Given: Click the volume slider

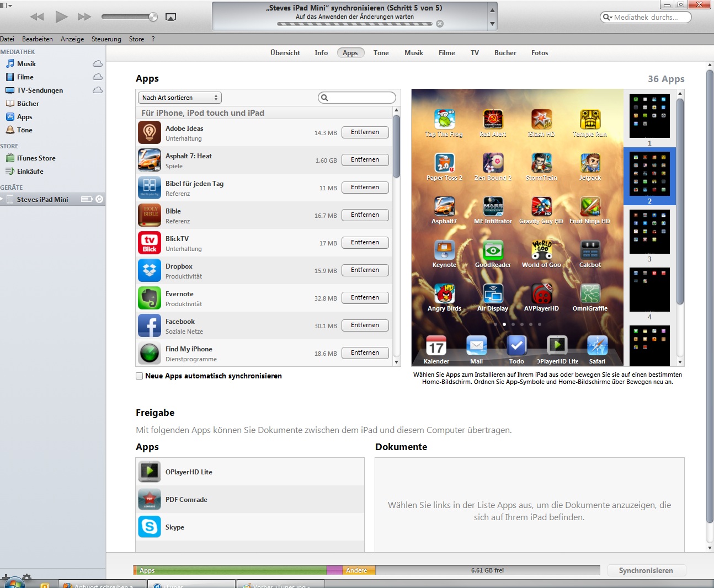Looking at the screenshot, I should (130, 17).
